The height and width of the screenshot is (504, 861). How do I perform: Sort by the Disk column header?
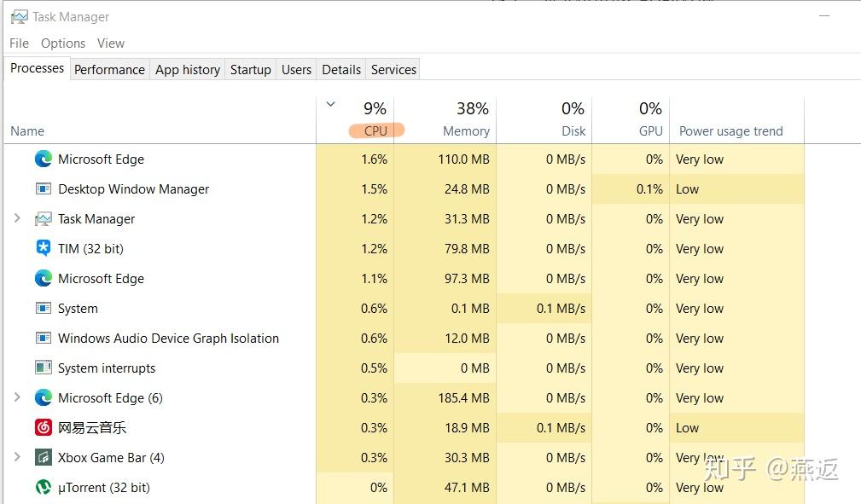click(573, 131)
